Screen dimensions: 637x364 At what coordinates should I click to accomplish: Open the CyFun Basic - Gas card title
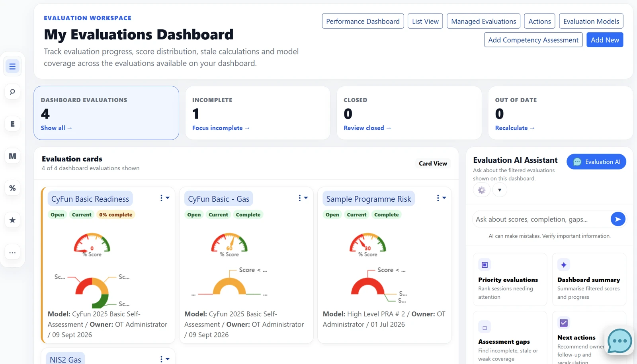(219, 199)
